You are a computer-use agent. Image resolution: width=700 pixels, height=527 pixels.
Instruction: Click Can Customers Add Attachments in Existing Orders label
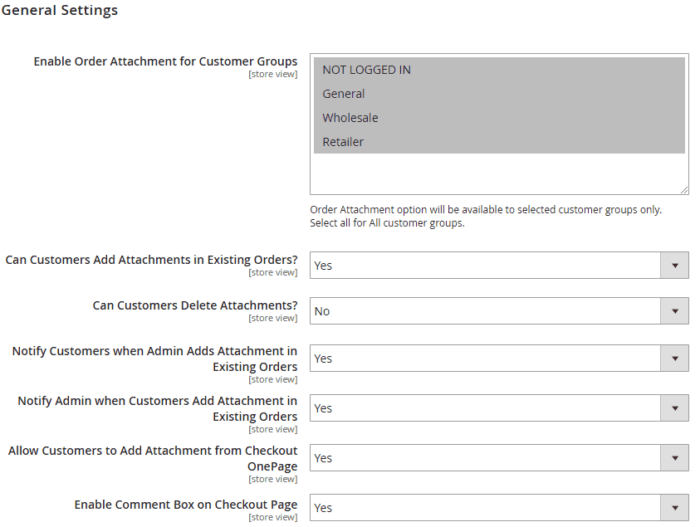151,260
